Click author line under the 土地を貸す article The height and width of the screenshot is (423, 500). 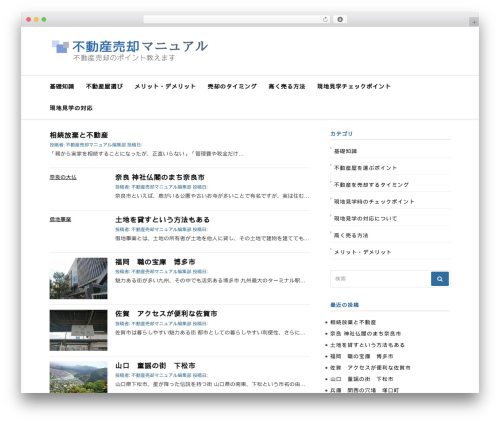[x=162, y=229]
